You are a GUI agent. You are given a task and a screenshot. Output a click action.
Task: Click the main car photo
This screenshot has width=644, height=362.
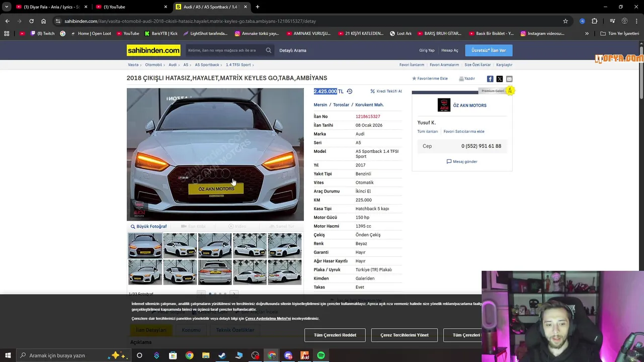tap(215, 154)
